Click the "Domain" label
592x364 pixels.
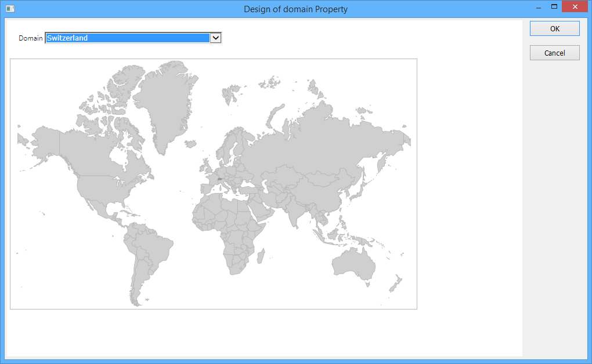click(31, 38)
